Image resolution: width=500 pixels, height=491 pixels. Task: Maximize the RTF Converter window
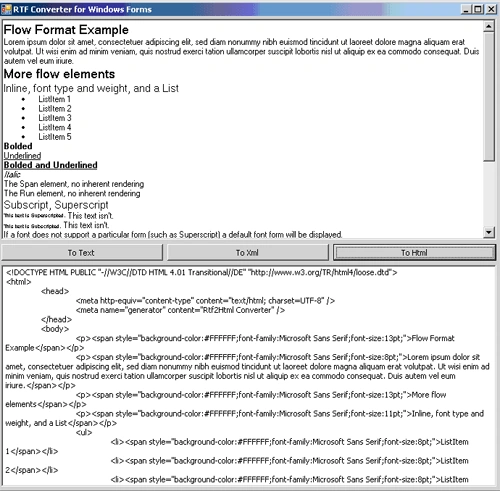[x=478, y=9]
